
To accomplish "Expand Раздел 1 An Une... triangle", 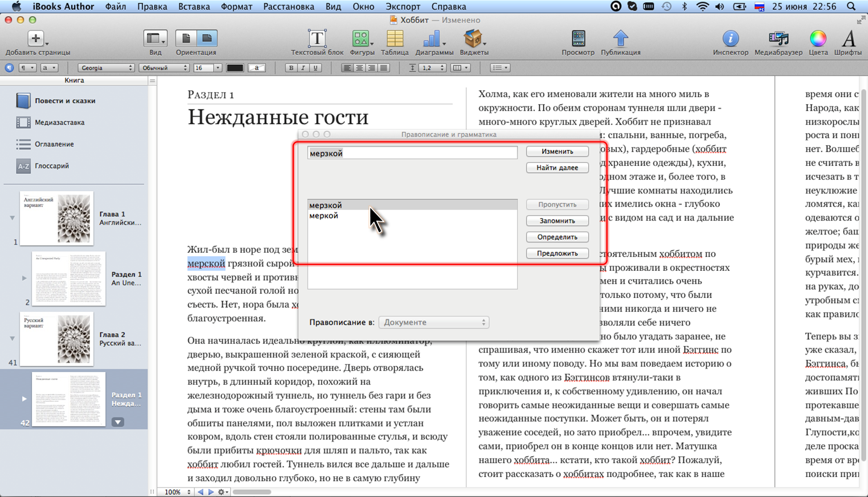I will coord(24,278).
